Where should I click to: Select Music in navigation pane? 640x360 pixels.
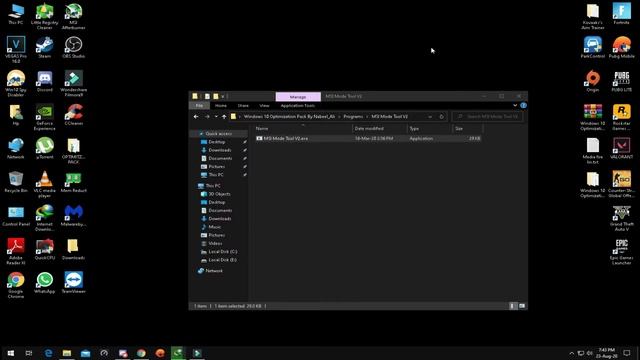[215, 227]
